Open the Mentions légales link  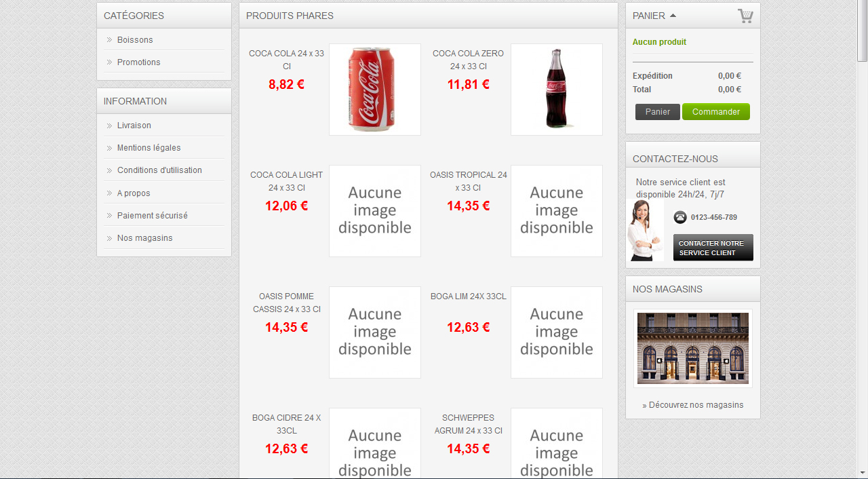(149, 148)
